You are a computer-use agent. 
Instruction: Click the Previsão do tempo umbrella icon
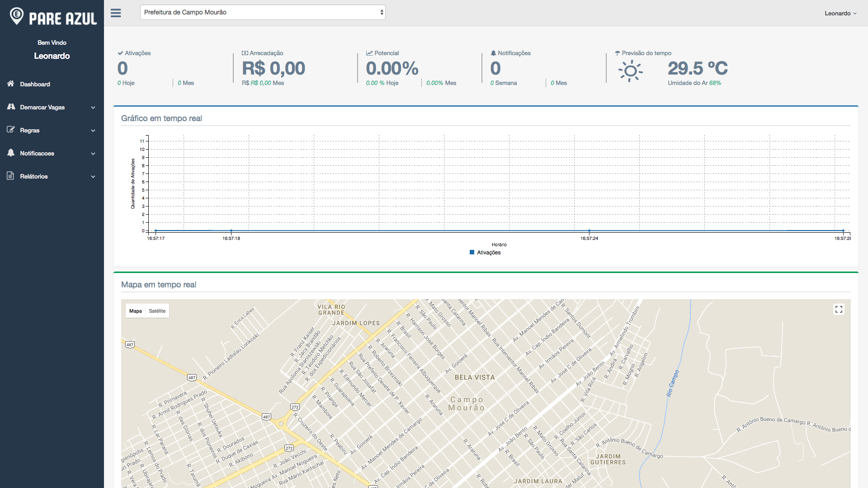tap(618, 53)
